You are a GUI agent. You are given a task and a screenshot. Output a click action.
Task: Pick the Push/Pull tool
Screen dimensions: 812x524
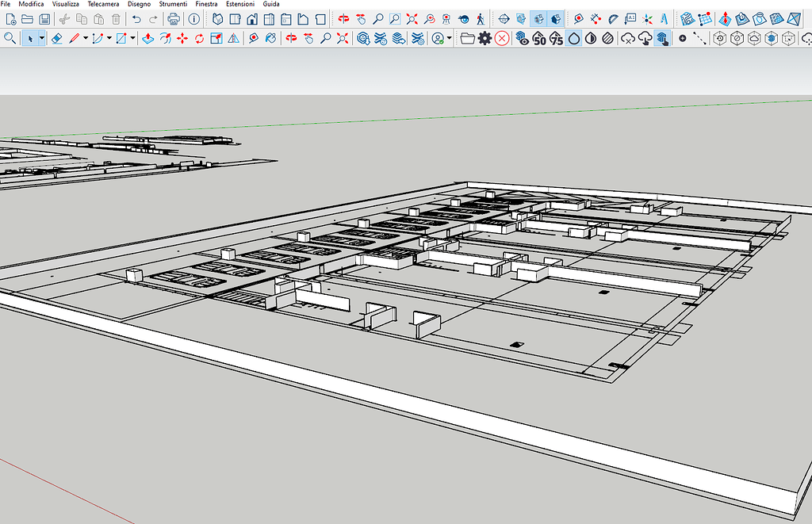147,37
